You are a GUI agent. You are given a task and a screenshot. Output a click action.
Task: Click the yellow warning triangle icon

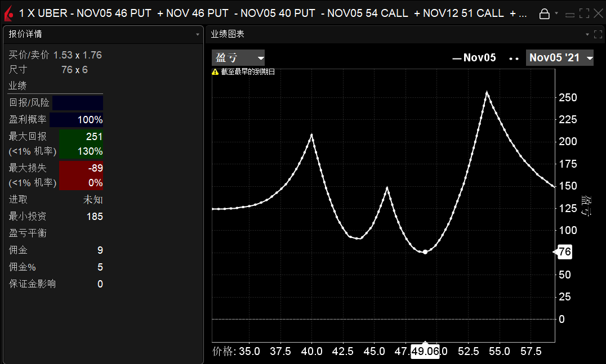215,72
